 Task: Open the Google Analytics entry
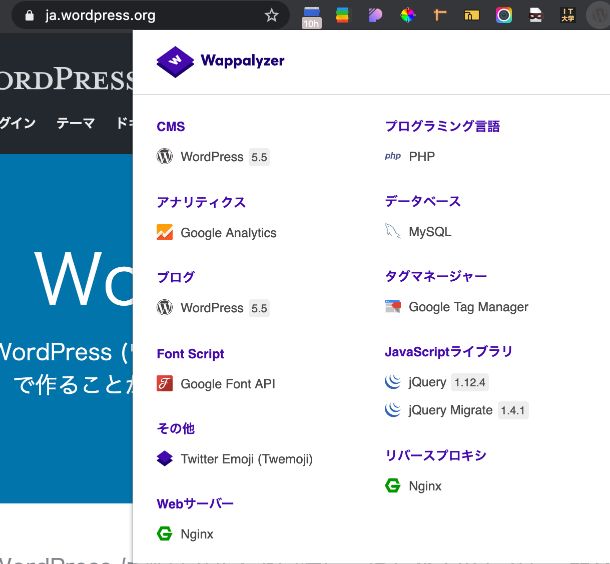(x=228, y=233)
